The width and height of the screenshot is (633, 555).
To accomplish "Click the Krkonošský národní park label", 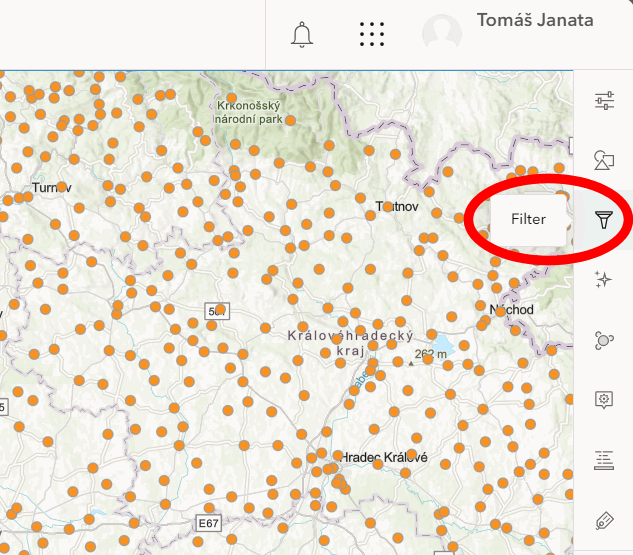I will click(x=249, y=112).
